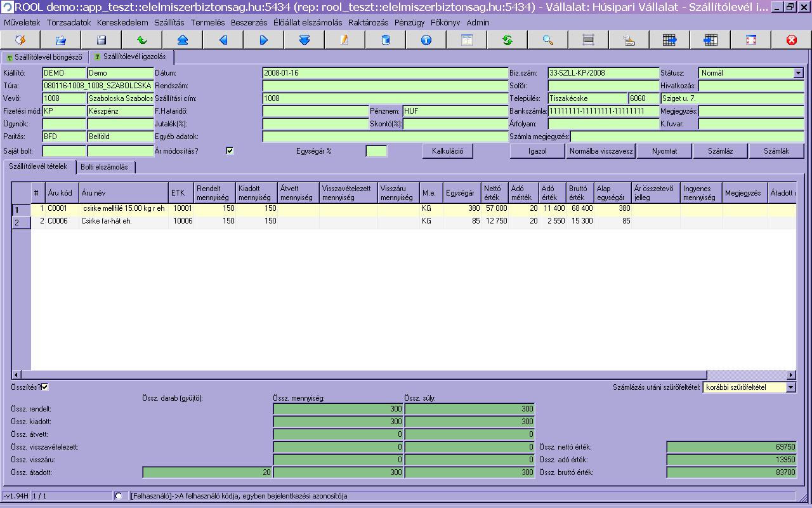
Task: Click the magnifying glass search icon
Action: pyautogui.click(x=547, y=40)
